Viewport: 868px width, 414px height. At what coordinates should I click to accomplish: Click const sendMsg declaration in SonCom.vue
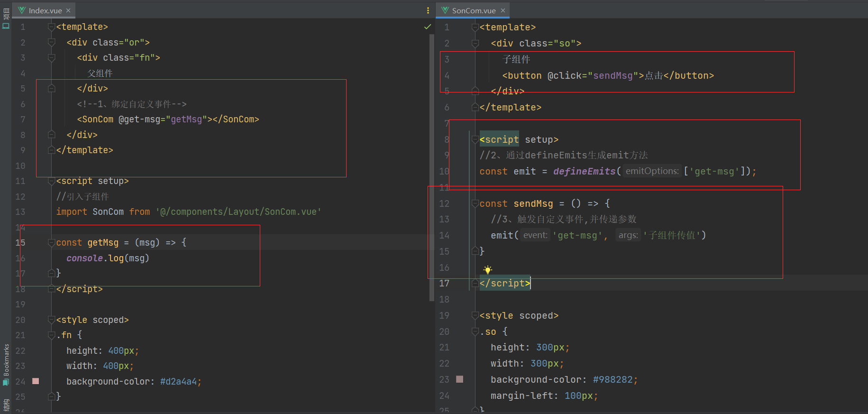(x=516, y=203)
